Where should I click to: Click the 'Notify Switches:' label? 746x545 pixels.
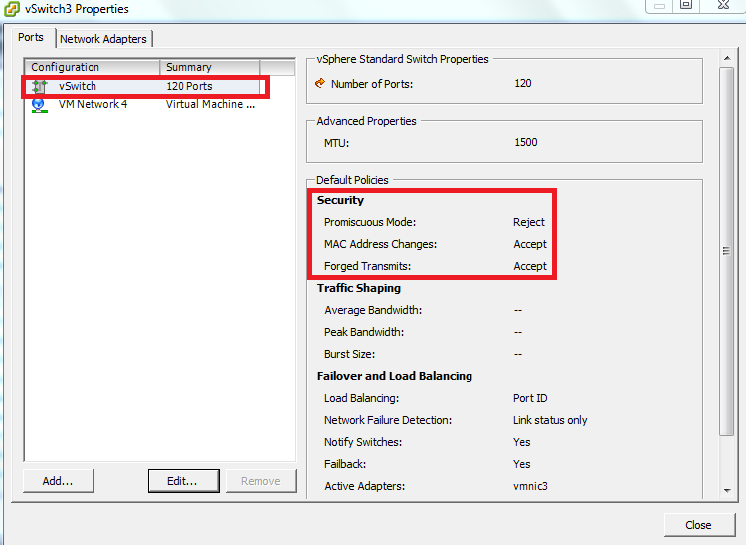pyautogui.click(x=363, y=442)
